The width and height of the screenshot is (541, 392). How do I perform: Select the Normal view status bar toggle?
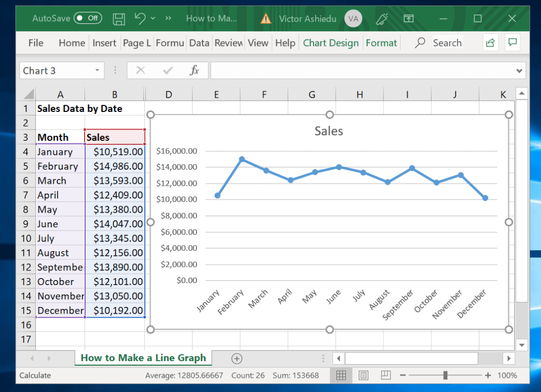(341, 375)
